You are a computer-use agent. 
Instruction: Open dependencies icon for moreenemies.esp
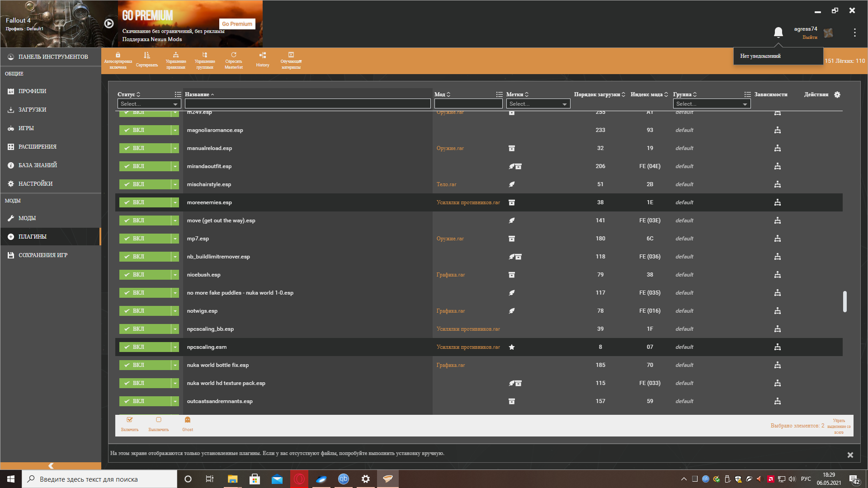click(x=778, y=202)
